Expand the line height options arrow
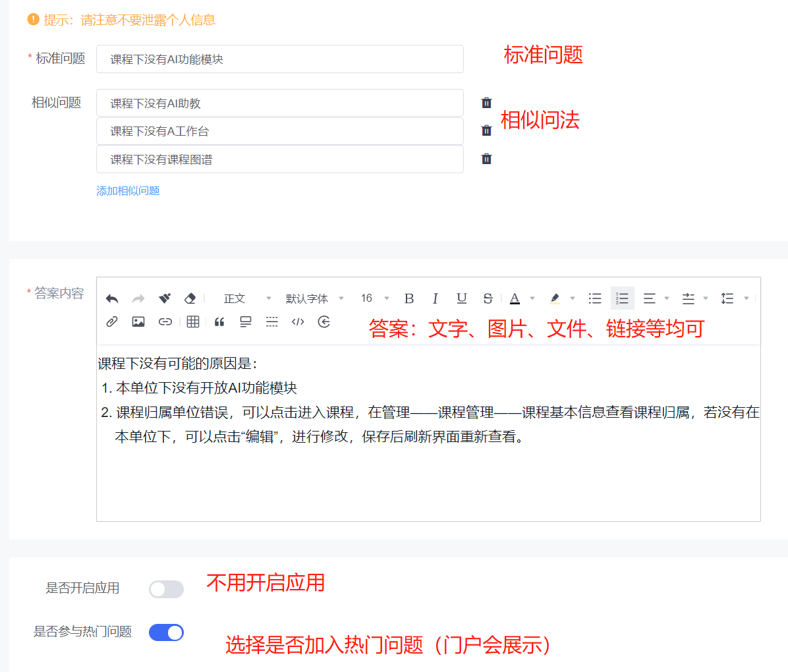Screen dimensions: 788x672 746,298
